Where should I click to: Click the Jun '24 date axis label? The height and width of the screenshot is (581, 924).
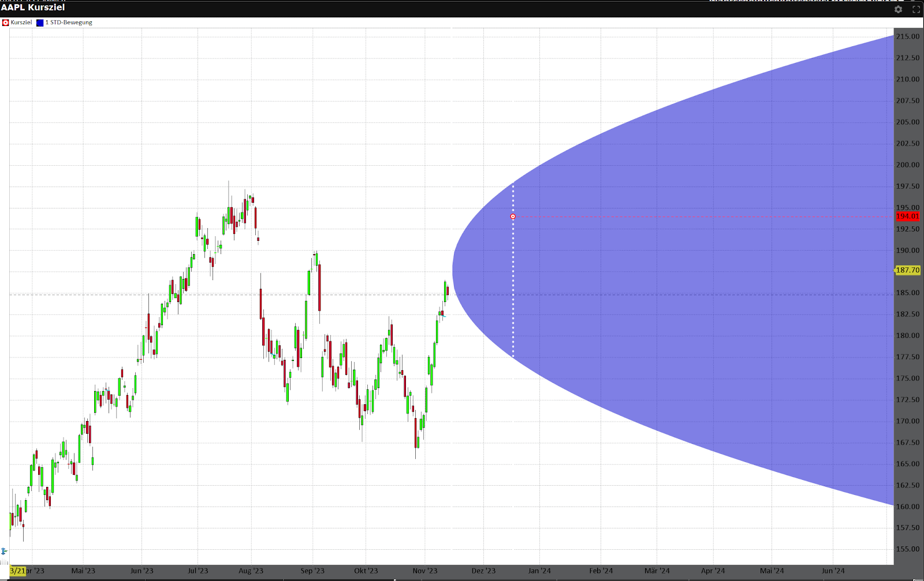(x=833, y=571)
